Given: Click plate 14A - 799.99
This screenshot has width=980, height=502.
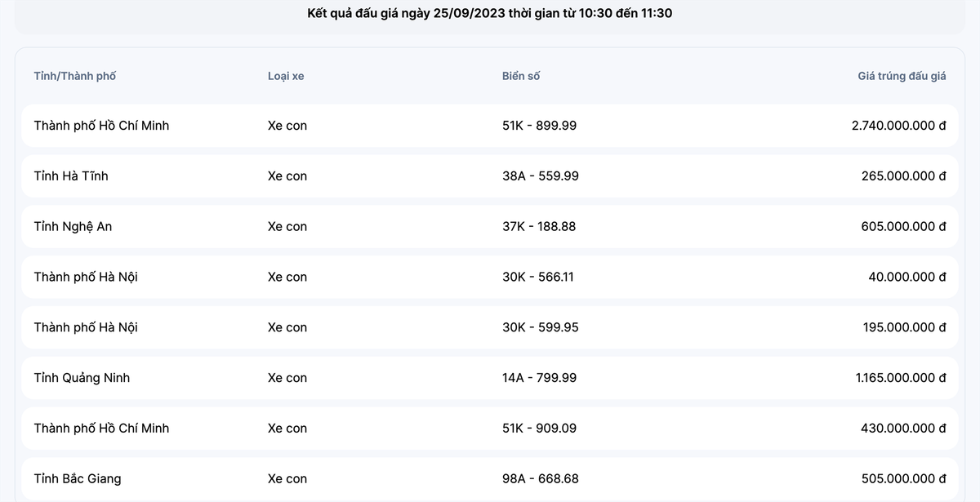Looking at the screenshot, I should point(539,378).
